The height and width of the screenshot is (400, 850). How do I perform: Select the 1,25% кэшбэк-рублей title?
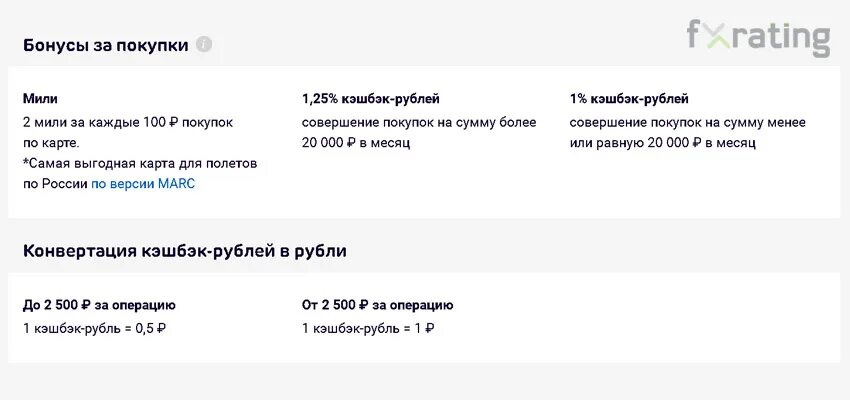[371, 99]
